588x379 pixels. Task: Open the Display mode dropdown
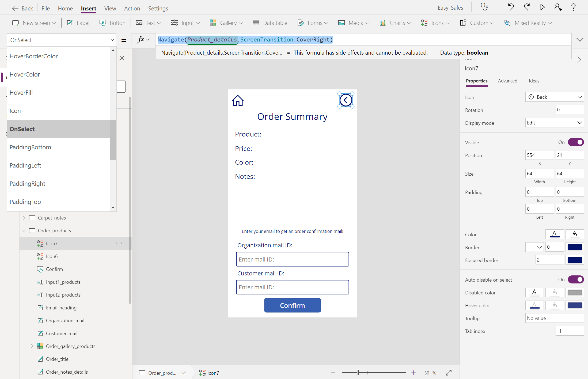[555, 123]
